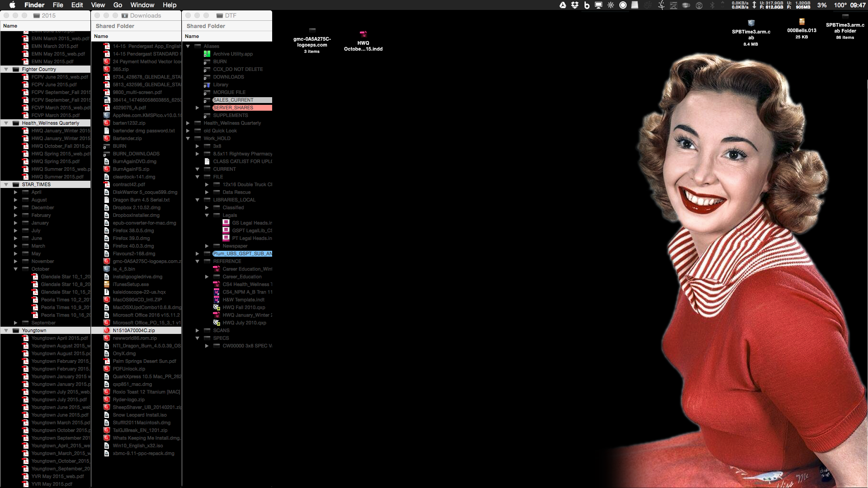Open the Go menu
Image resolution: width=868 pixels, height=488 pixels.
tap(117, 5)
